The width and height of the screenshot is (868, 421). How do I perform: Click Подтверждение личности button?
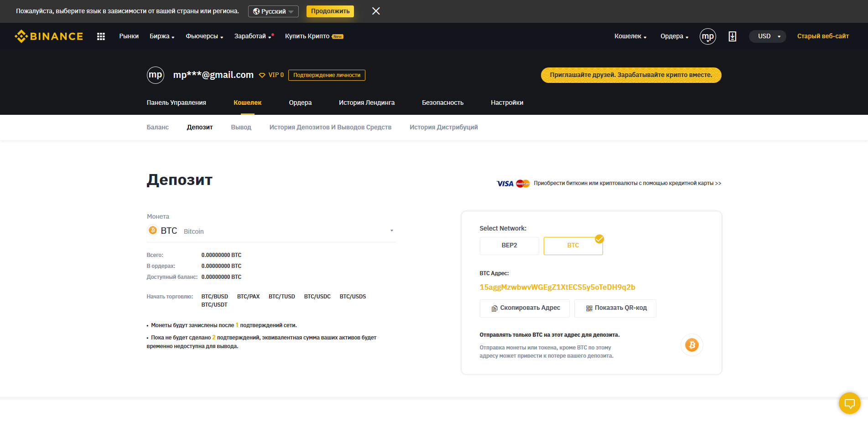click(327, 75)
